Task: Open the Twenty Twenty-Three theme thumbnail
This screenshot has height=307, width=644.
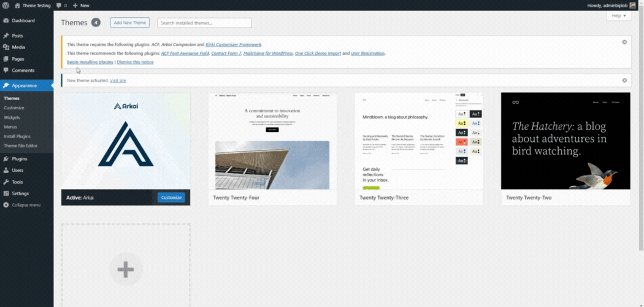Action: pos(419,141)
